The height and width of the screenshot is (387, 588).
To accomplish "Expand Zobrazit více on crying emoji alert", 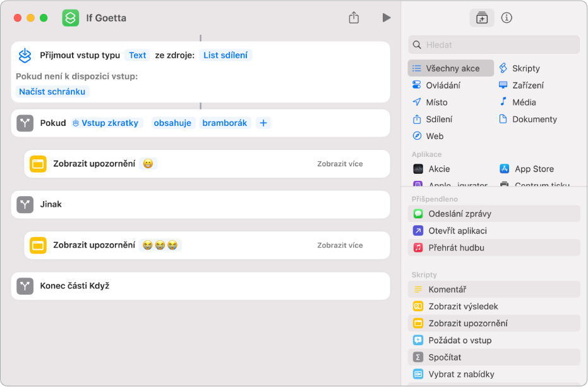I will pos(340,245).
